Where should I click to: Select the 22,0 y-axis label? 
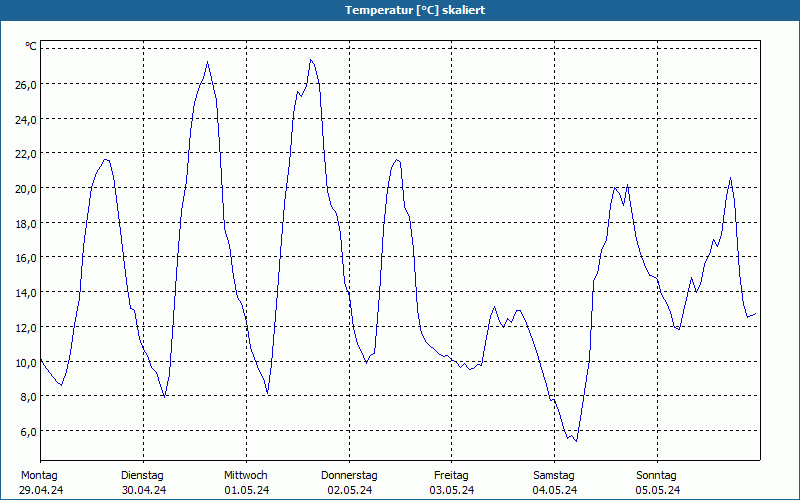[26, 154]
